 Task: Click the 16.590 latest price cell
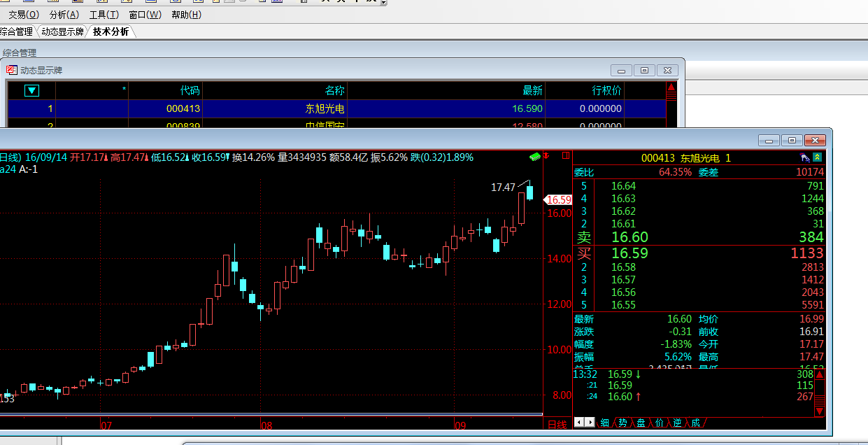tap(527, 108)
